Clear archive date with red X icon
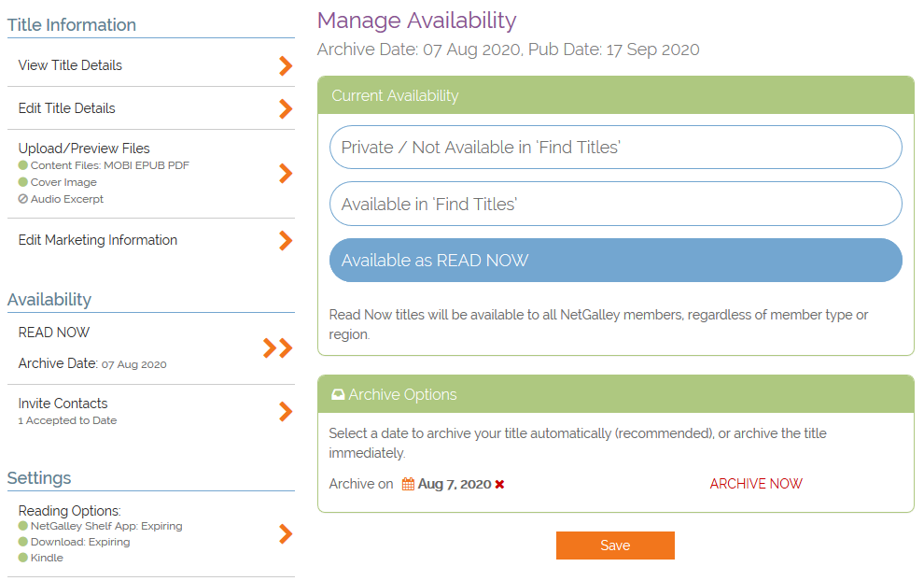 pyautogui.click(x=499, y=484)
